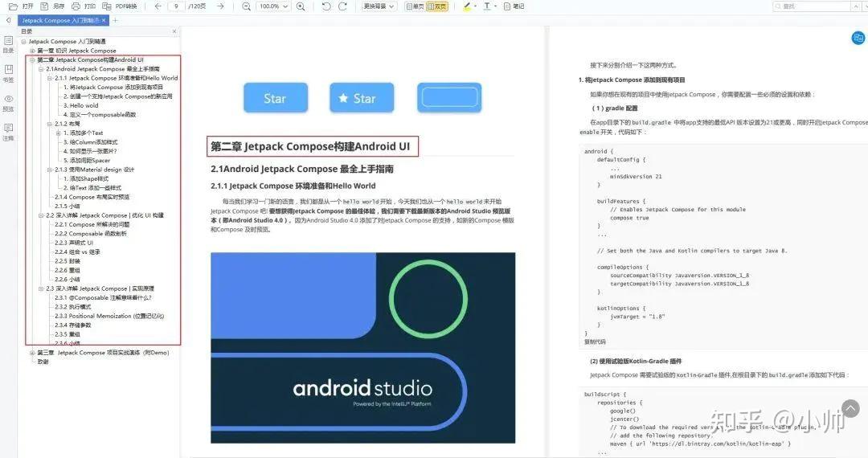Open the 笔记 (Notes) tool
This screenshot has width=868, height=458.
514,6
